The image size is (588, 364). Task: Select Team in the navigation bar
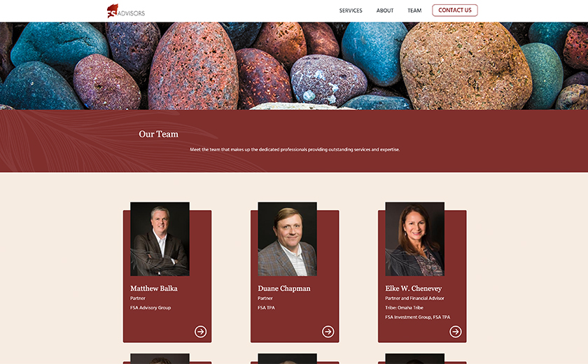coord(414,10)
